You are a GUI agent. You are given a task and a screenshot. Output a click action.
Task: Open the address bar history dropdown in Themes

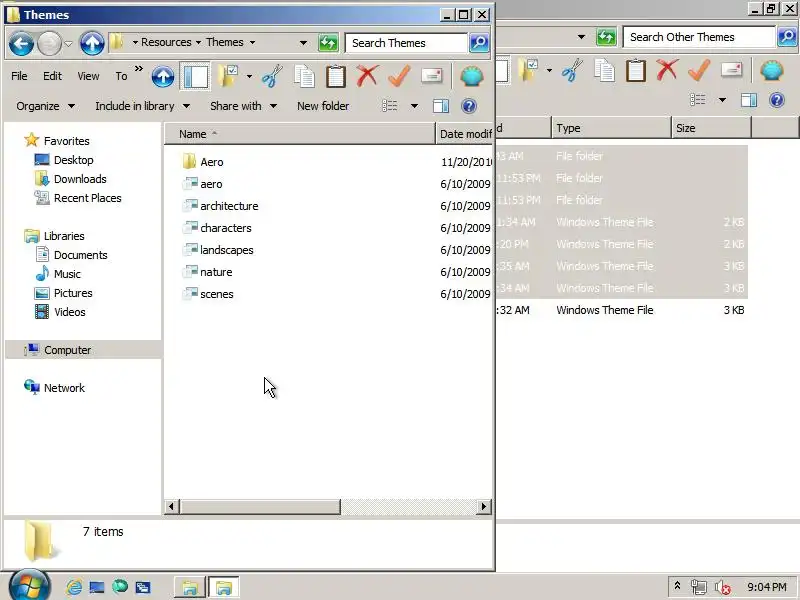click(x=303, y=43)
